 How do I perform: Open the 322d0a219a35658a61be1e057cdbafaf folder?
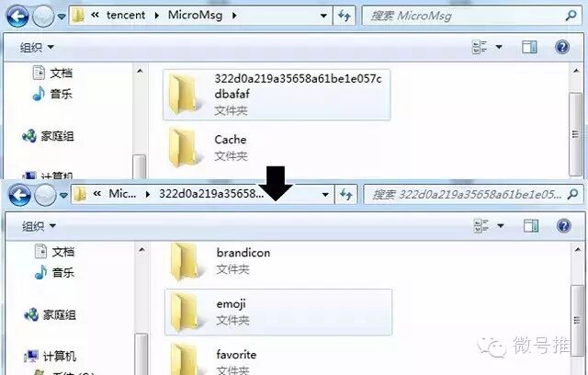[277, 95]
